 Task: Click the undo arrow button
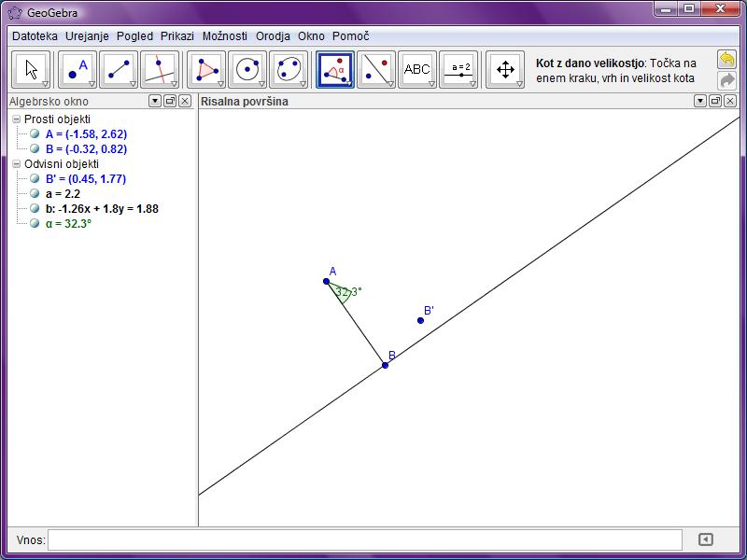tap(726, 60)
